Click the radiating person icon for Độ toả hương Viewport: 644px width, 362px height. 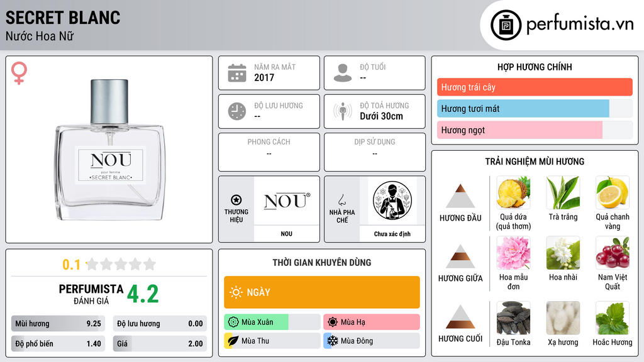(x=343, y=111)
